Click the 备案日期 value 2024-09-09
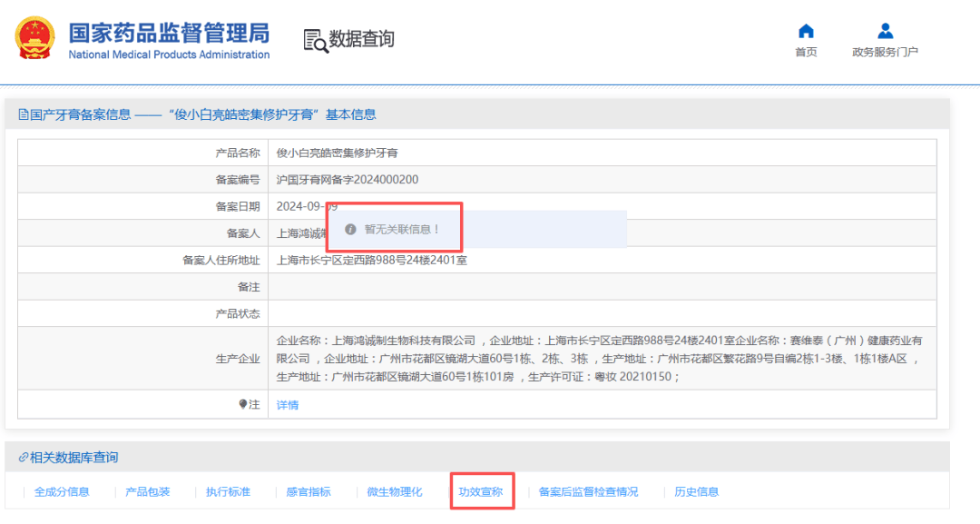 [x=307, y=207]
